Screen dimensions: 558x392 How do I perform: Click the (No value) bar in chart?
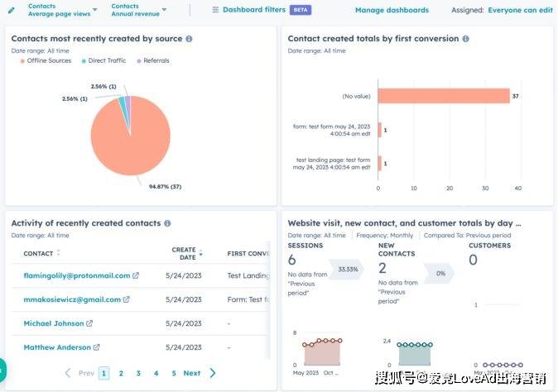click(444, 96)
